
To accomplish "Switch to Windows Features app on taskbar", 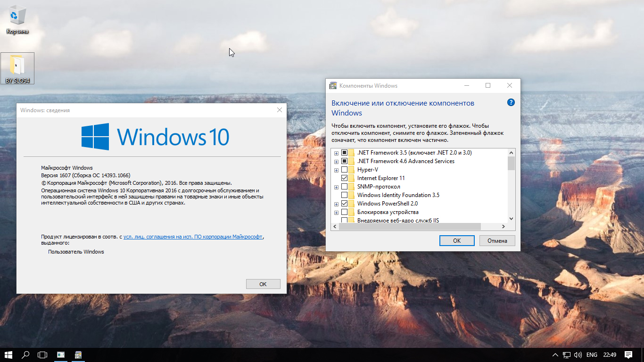I will (78, 354).
